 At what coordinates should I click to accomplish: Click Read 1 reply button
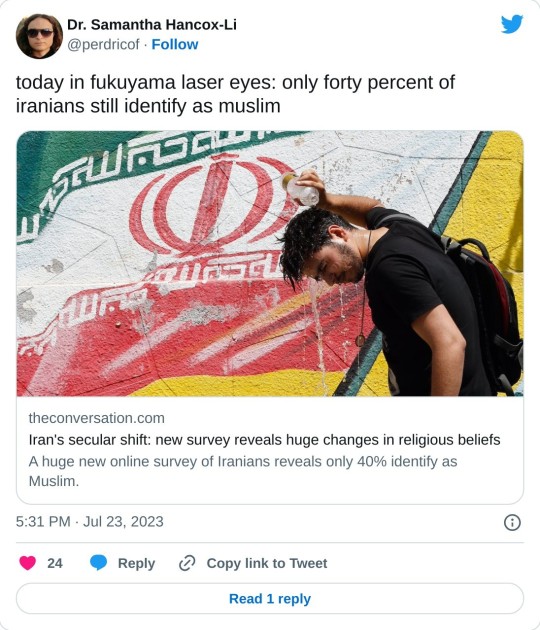coord(270,599)
